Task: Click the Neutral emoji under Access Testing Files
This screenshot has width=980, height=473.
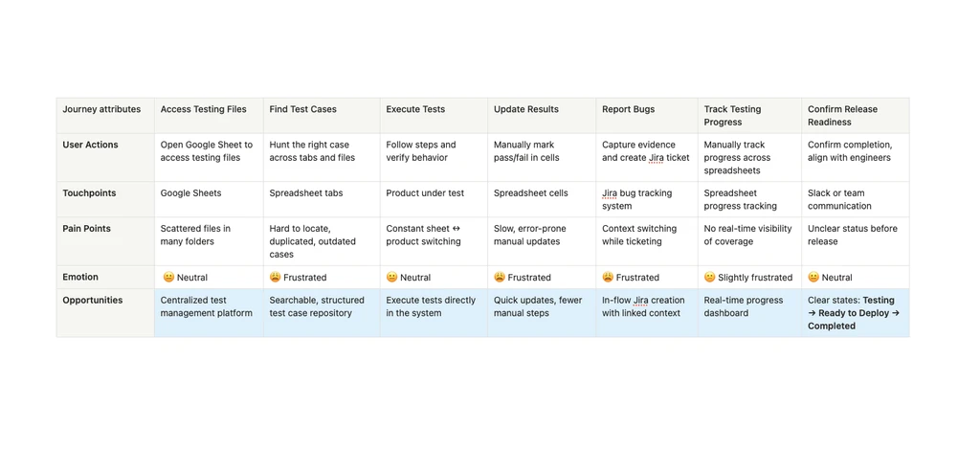Action: 168,277
